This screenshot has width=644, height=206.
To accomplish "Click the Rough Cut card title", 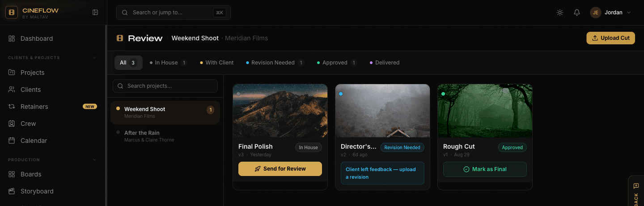I will tap(459, 146).
